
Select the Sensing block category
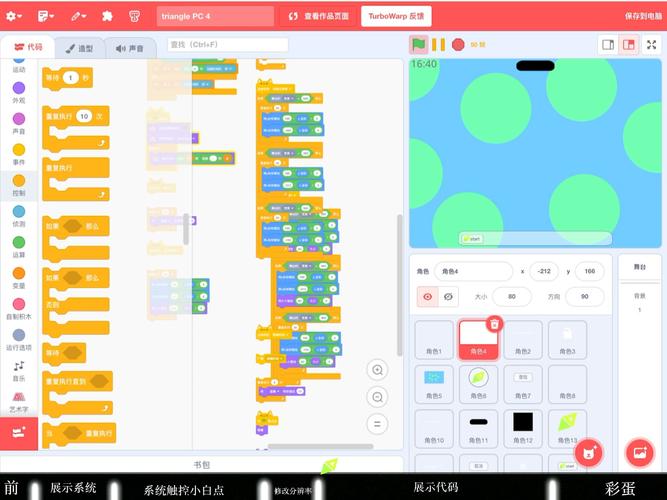pyautogui.click(x=19, y=216)
